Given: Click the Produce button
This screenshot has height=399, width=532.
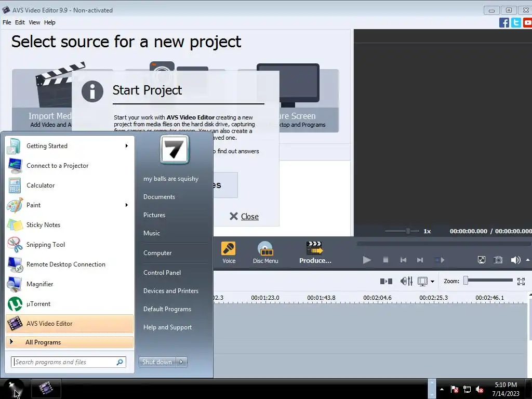Looking at the screenshot, I should tap(315, 252).
